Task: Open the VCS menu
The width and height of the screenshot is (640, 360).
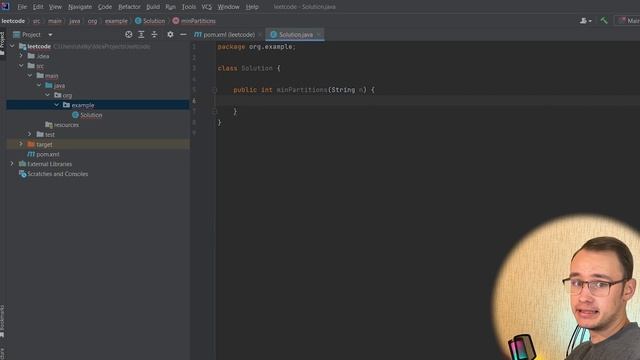Action: pos(207,7)
